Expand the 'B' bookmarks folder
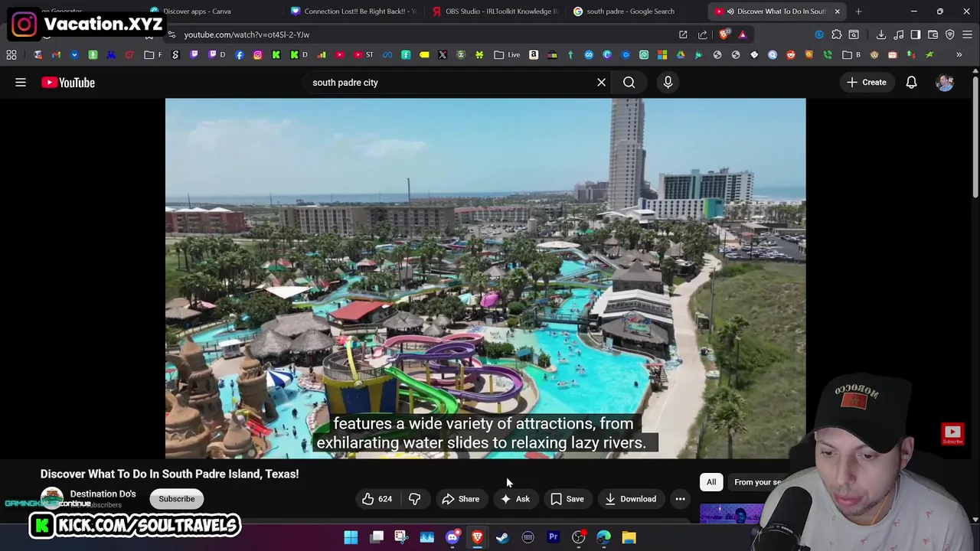 click(x=851, y=55)
